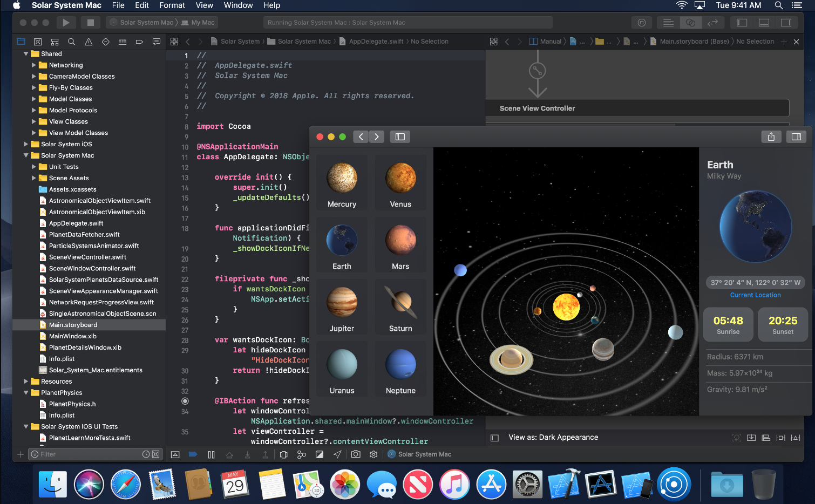Stop the running Solar System Mac app
This screenshot has height=504, width=815.
tap(90, 23)
